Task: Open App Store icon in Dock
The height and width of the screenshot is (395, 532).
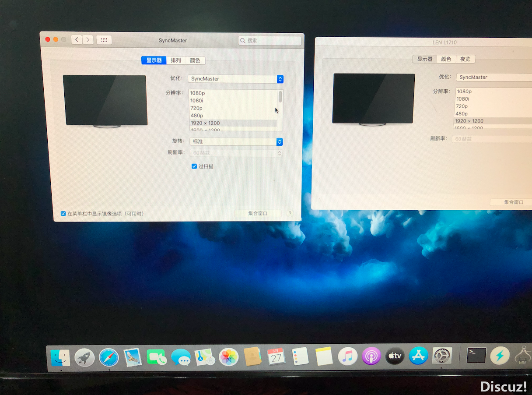Action: coord(418,356)
